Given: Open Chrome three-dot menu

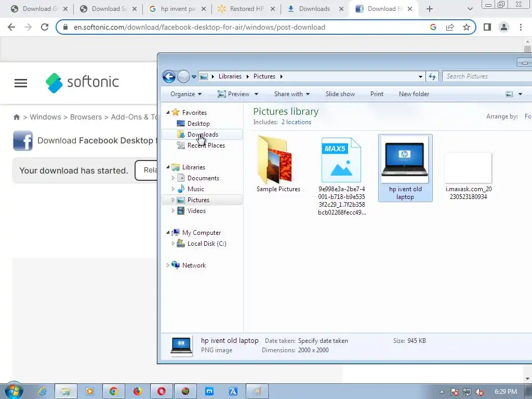Looking at the screenshot, I should (521, 27).
